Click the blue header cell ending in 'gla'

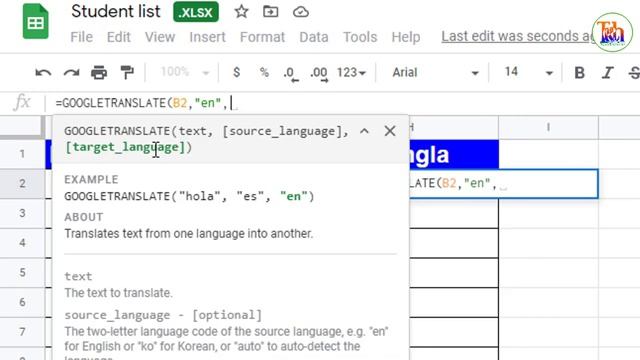[x=454, y=154]
